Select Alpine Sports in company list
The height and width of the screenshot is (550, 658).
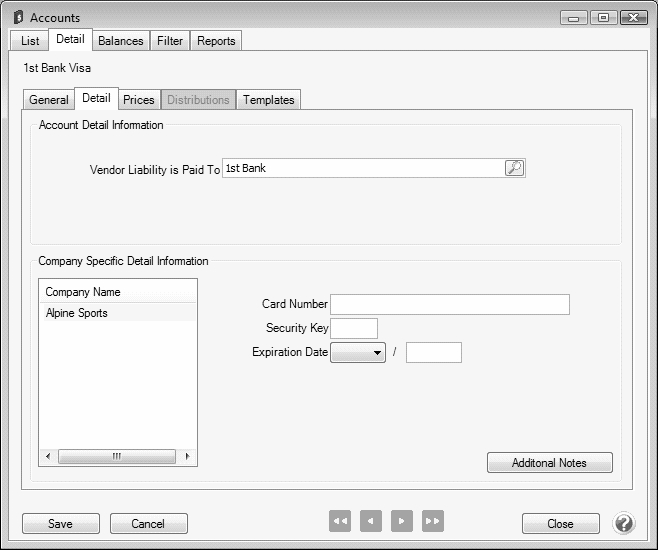tap(77, 313)
